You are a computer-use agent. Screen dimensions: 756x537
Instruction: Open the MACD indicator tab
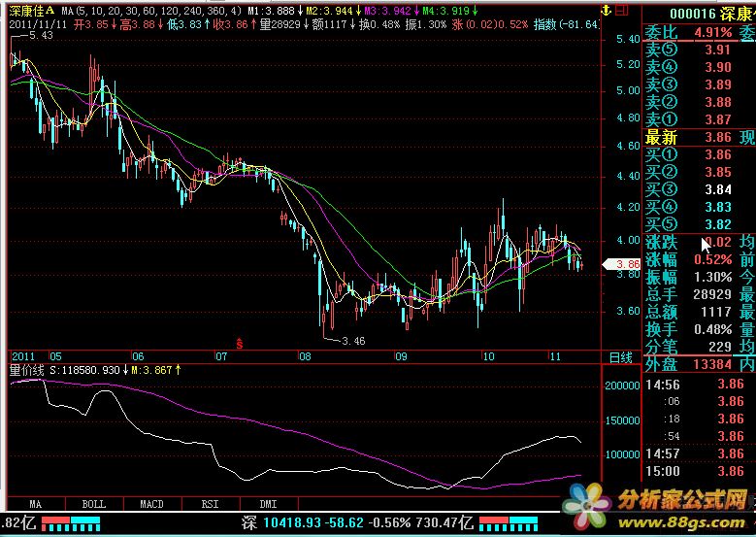click(152, 504)
